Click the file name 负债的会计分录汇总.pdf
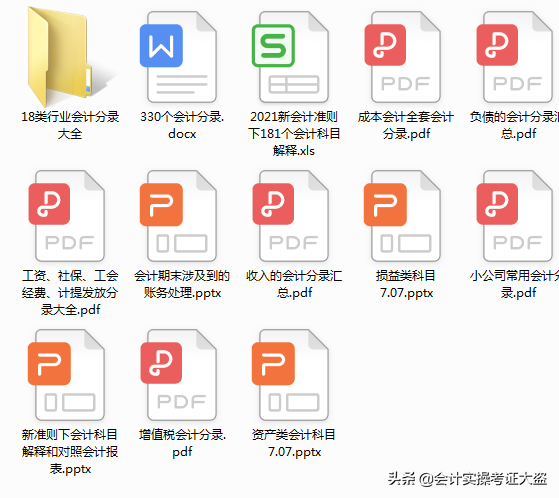 tap(515, 125)
